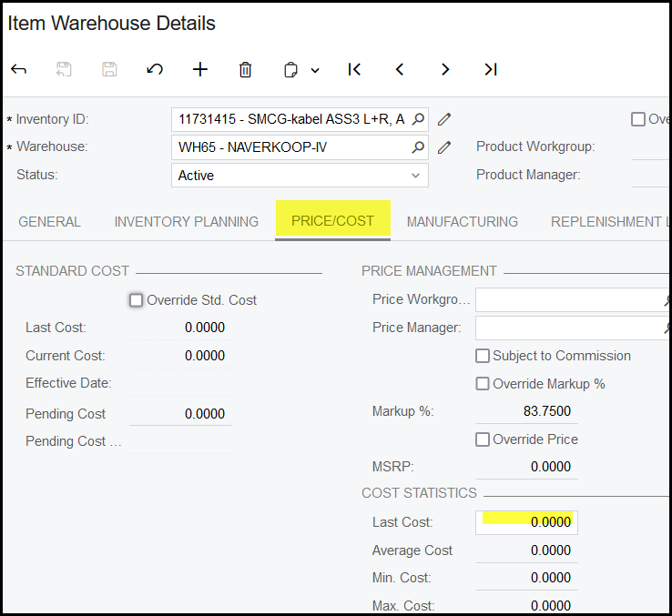Image resolution: width=672 pixels, height=616 pixels.
Task: Select the General tab
Action: pos(49,222)
